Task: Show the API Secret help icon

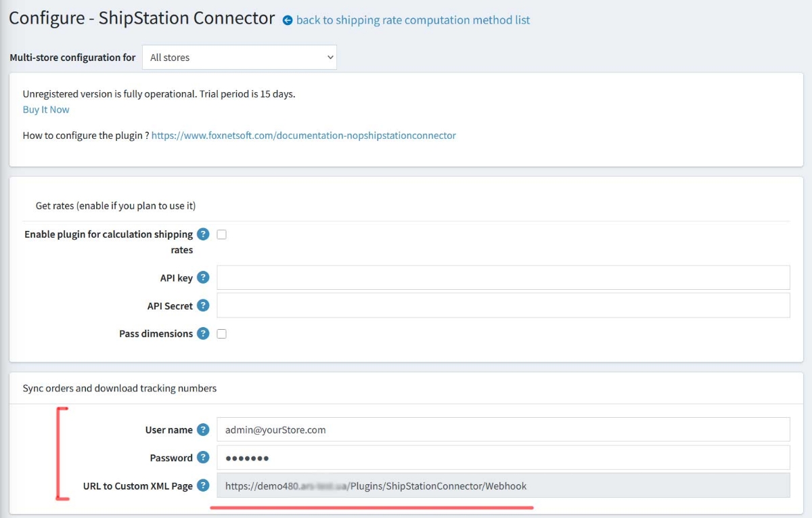Action: (x=203, y=305)
